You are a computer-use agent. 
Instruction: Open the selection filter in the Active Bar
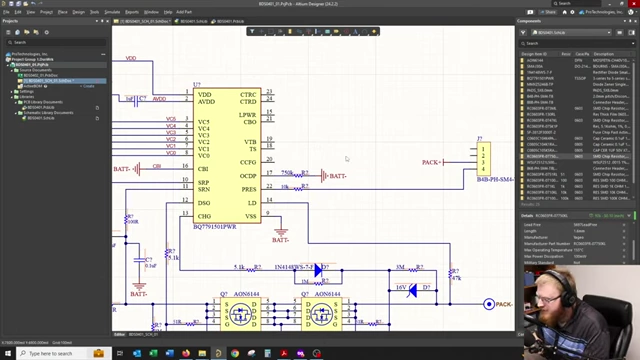tap(252, 31)
